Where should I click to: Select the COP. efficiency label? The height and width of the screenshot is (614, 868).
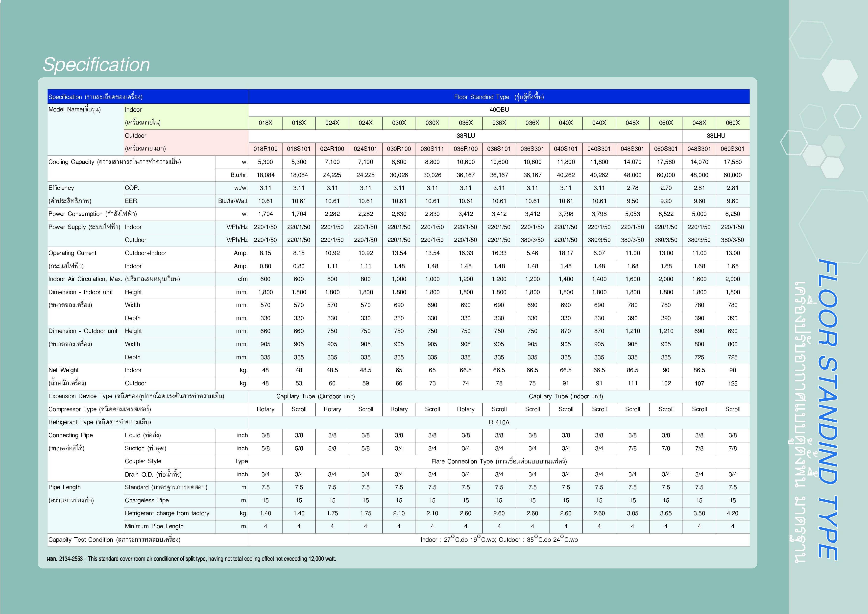pos(132,188)
